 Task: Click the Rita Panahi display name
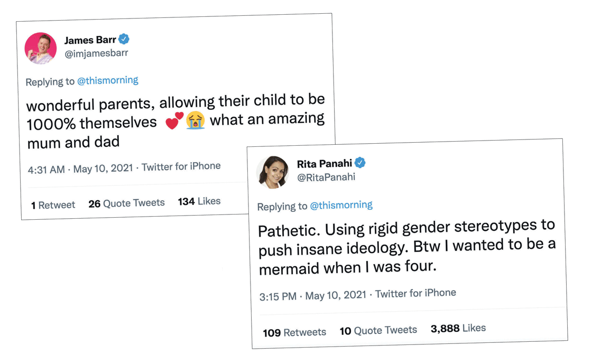click(x=325, y=164)
